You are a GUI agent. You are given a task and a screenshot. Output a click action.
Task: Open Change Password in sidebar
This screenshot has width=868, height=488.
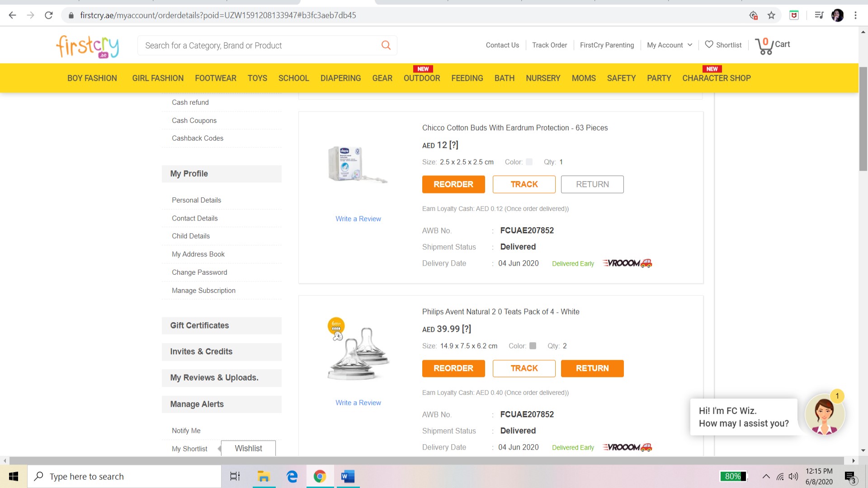point(199,272)
